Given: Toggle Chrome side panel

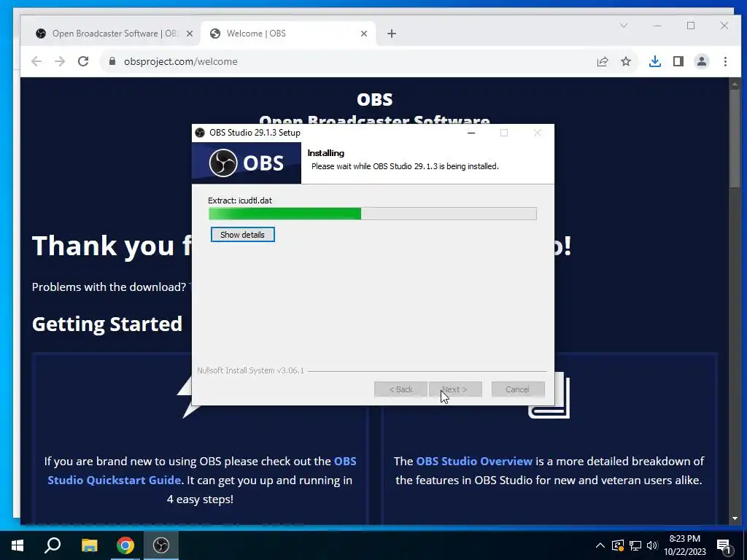Looking at the screenshot, I should [x=678, y=61].
